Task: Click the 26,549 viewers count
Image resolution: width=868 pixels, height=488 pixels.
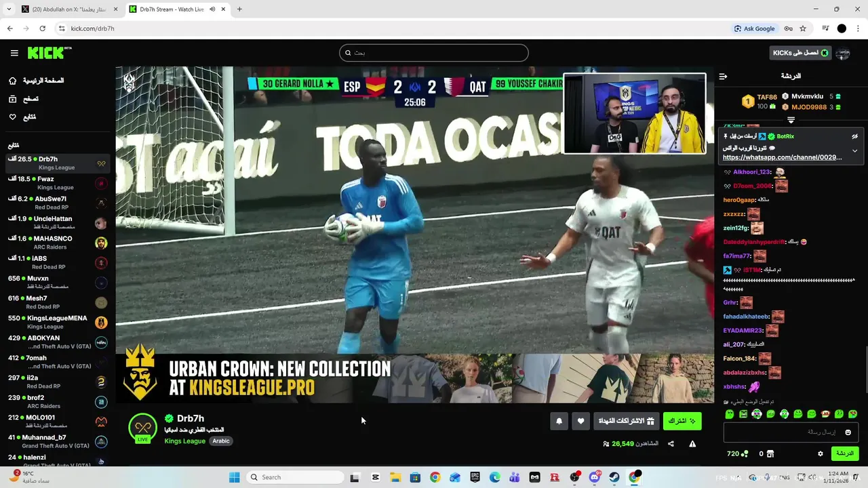Action: (x=623, y=444)
